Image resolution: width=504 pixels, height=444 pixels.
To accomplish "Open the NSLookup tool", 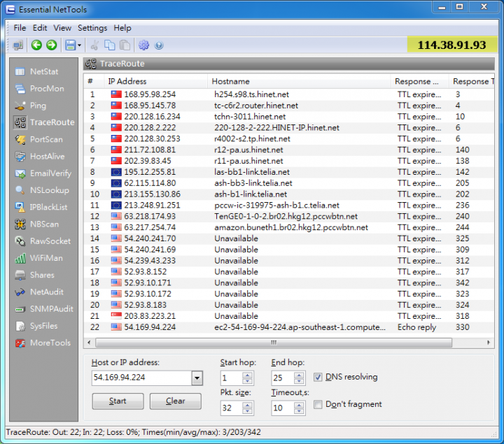I will pos(43,190).
